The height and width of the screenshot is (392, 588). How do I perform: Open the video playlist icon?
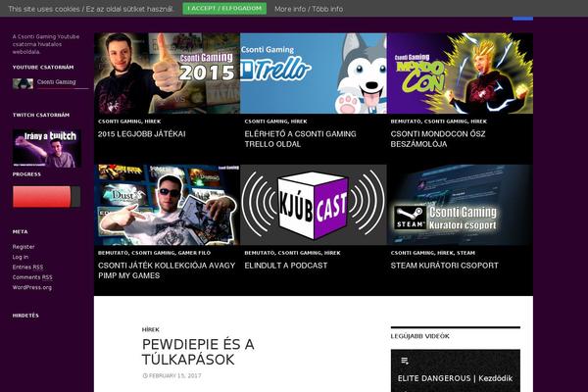pos(405,361)
